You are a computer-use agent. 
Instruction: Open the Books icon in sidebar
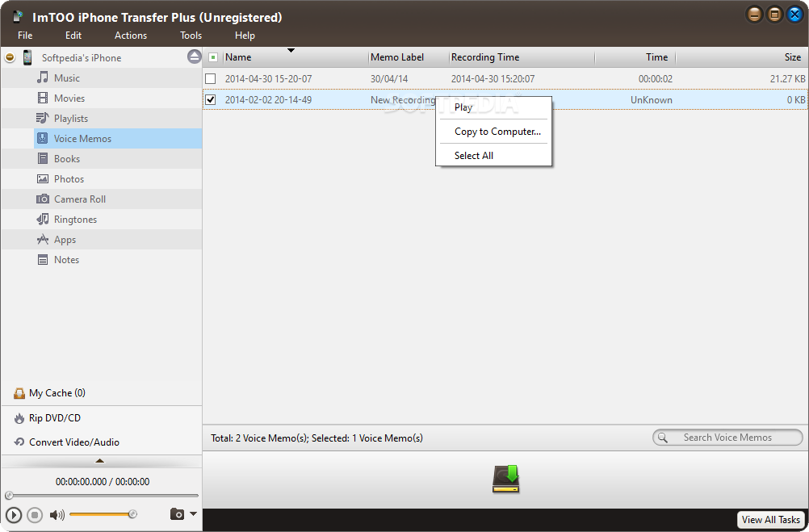43,158
